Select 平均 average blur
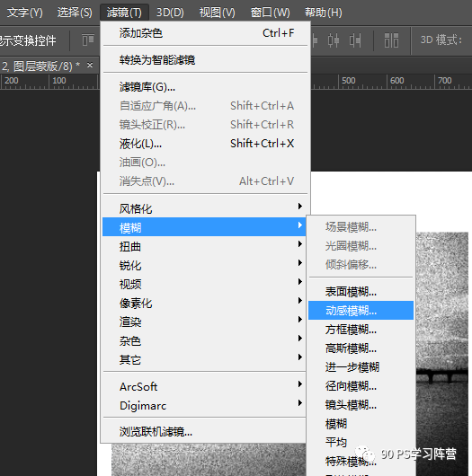Screen dimensions: 472x476 [361, 442]
